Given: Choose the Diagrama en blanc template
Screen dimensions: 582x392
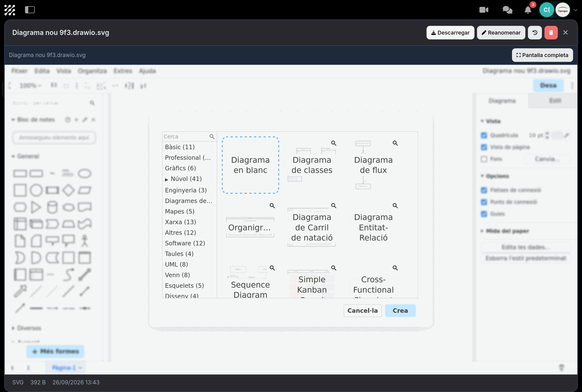Looking at the screenshot, I should pos(250,165).
